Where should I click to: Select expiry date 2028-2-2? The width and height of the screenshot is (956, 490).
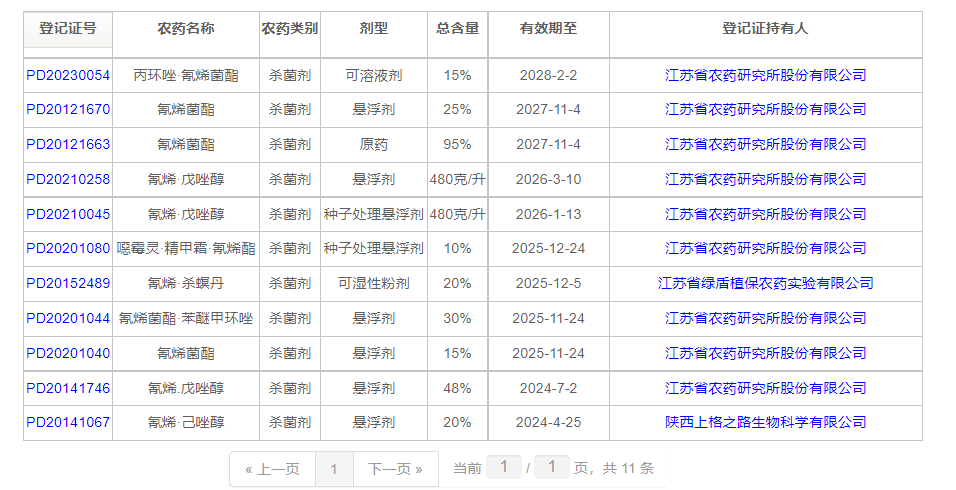click(549, 76)
